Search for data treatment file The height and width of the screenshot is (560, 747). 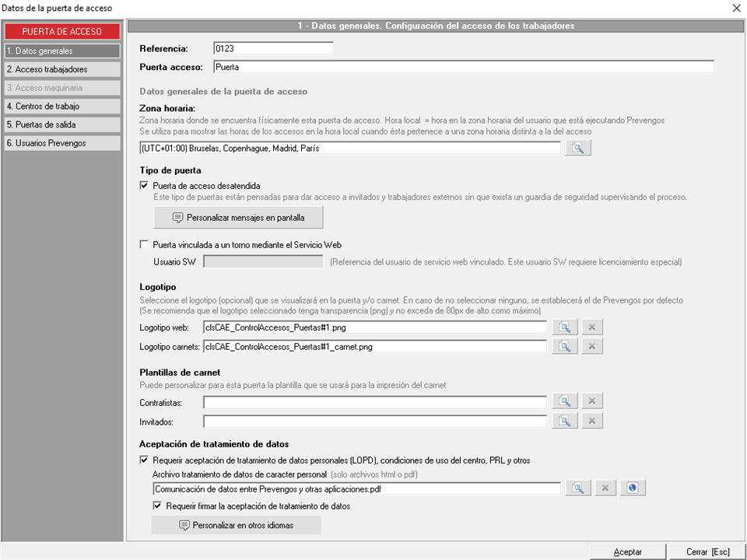(578, 488)
